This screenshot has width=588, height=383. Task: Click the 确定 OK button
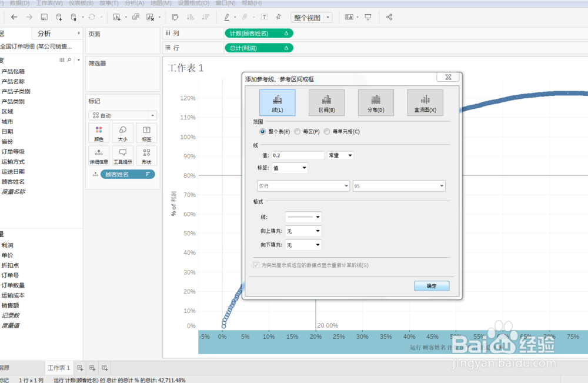(x=432, y=286)
